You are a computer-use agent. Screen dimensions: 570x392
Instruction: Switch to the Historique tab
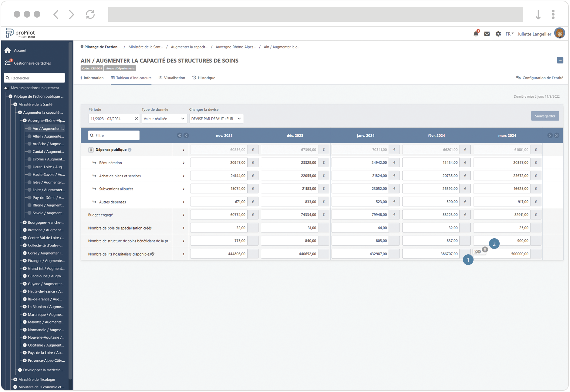204,78
